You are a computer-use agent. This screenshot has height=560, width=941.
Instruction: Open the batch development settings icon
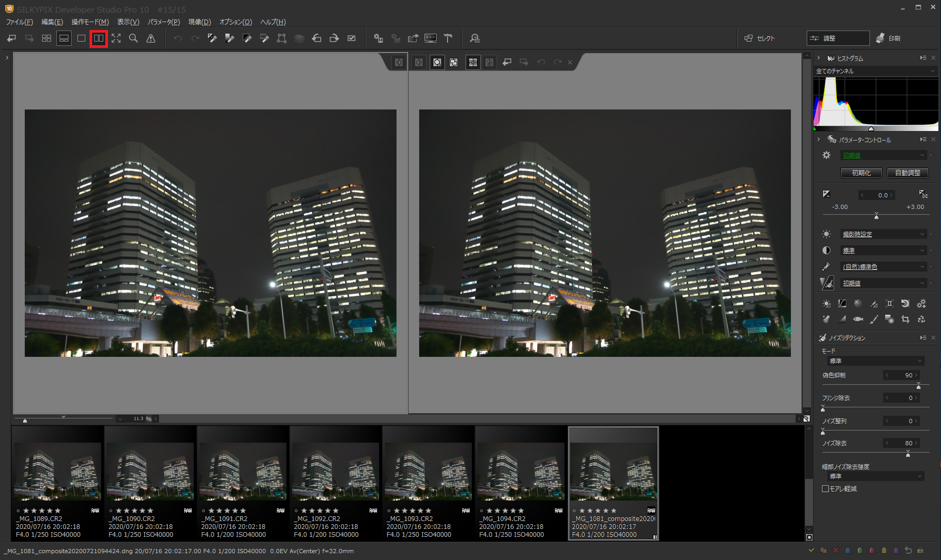click(x=378, y=38)
